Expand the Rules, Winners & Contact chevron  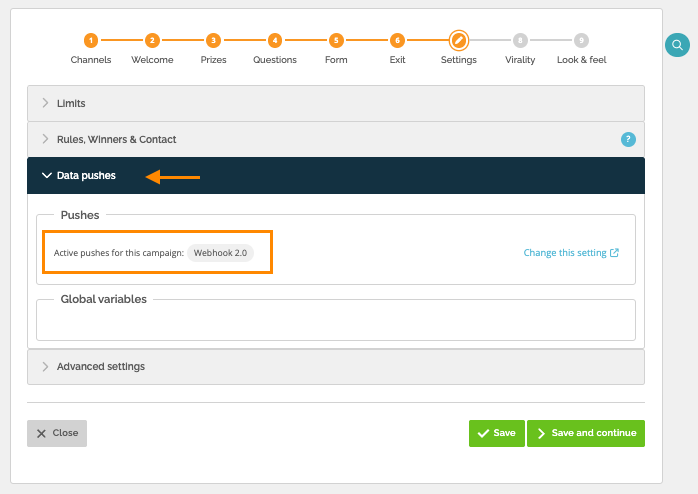pos(45,139)
